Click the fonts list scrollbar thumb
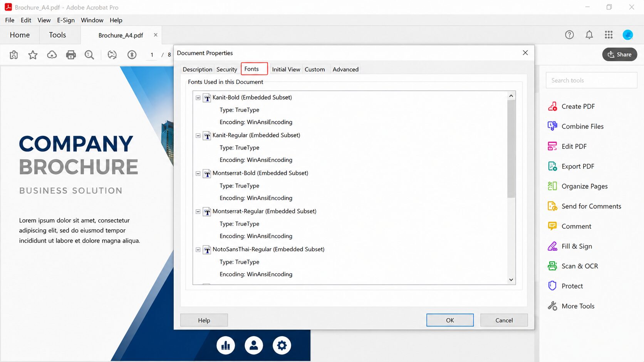This screenshot has width=644, height=362. [511, 149]
